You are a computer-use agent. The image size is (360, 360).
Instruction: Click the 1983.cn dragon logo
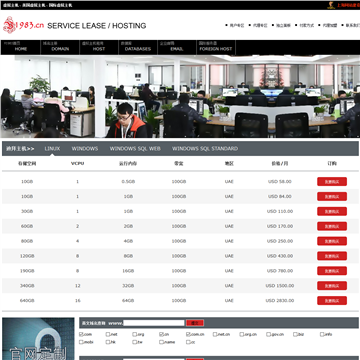(x=24, y=25)
